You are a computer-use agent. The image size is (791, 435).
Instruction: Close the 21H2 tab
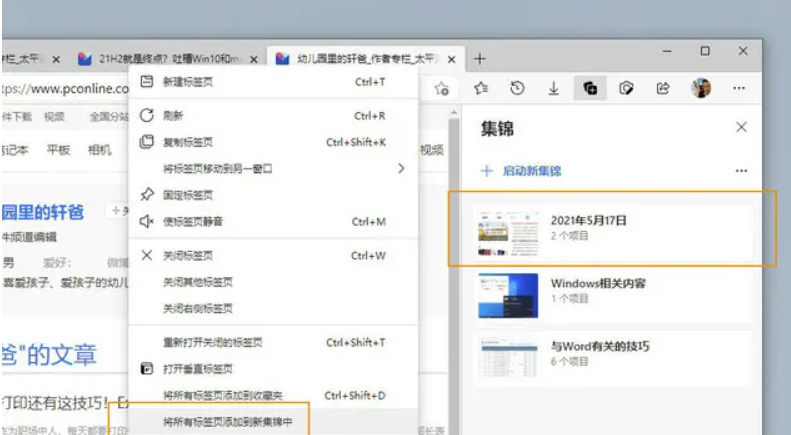point(254,60)
